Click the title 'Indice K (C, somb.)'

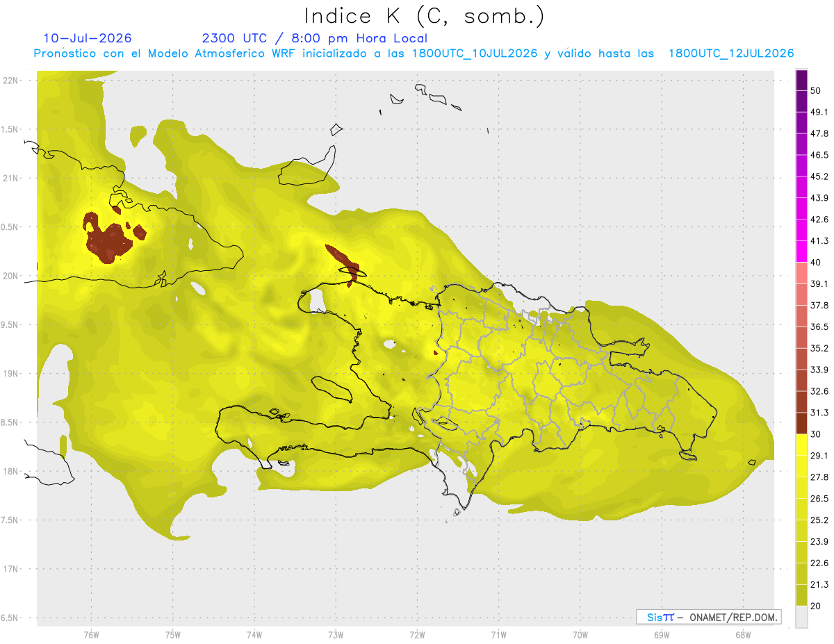[425, 17]
